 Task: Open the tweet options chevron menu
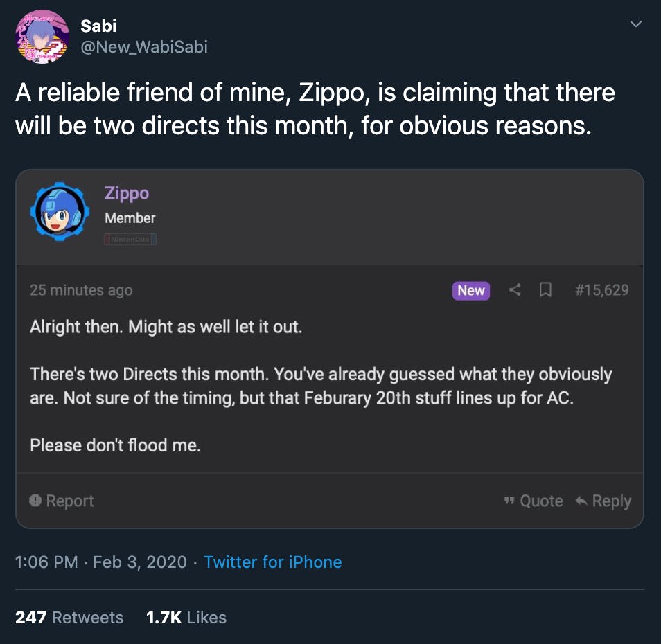[x=635, y=25]
